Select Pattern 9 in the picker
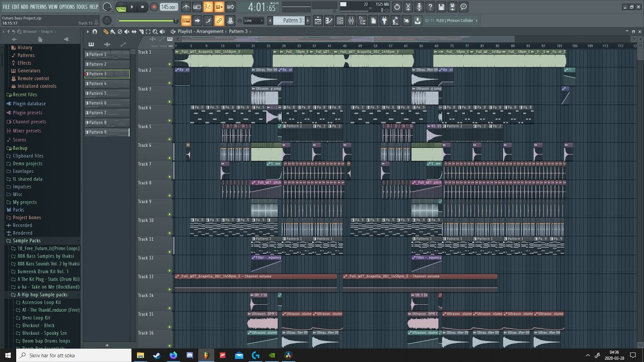This screenshot has height=362, width=644. [x=107, y=132]
